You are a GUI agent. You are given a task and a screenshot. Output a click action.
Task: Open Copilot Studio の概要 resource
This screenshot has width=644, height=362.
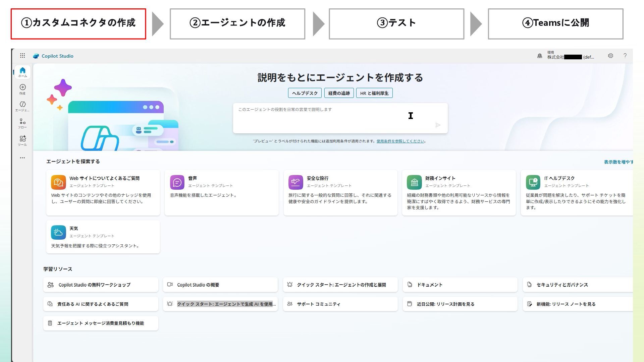tap(220, 285)
